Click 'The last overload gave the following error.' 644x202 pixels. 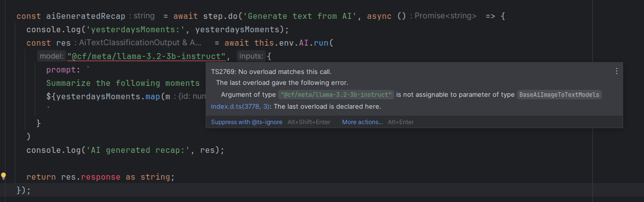[x=282, y=83]
